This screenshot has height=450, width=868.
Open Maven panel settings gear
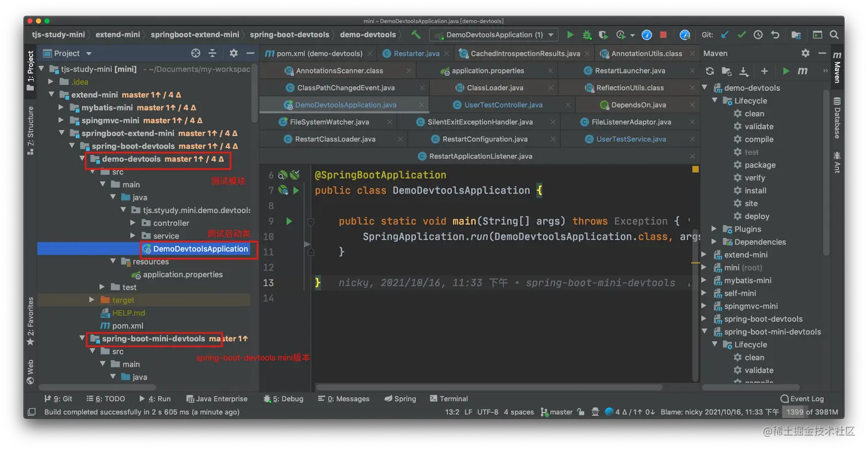[x=805, y=53]
